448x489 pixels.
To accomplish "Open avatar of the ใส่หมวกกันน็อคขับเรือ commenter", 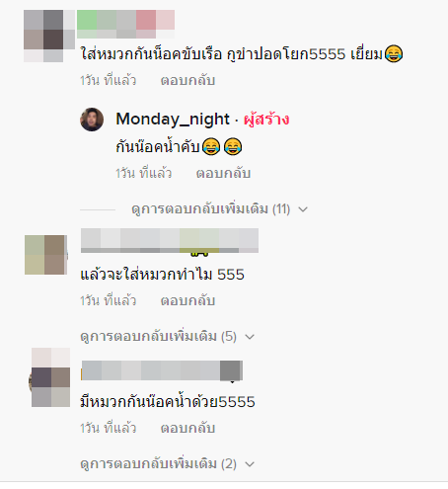I will 49,36.
